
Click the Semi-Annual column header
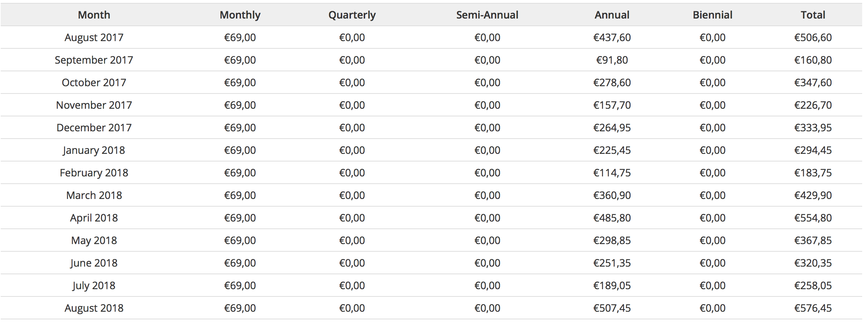[x=487, y=15]
